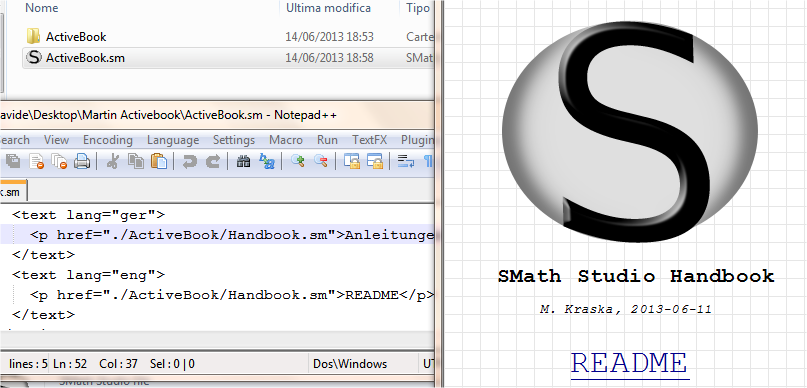Open the Language menu
807x388 pixels.
(173, 140)
